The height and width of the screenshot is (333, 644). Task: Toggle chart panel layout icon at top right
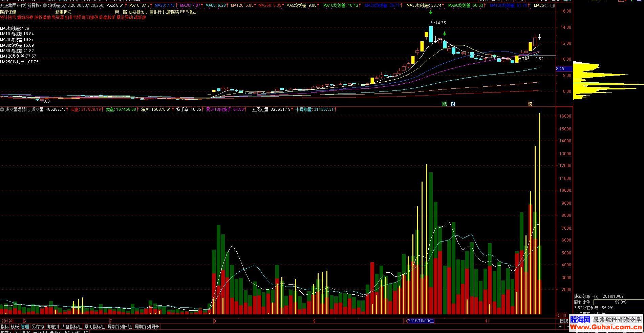[x=553, y=5]
